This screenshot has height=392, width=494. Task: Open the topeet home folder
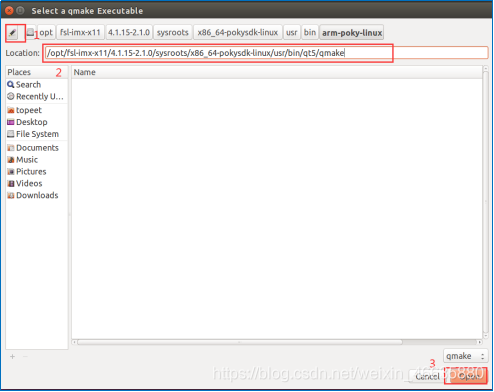point(37,110)
